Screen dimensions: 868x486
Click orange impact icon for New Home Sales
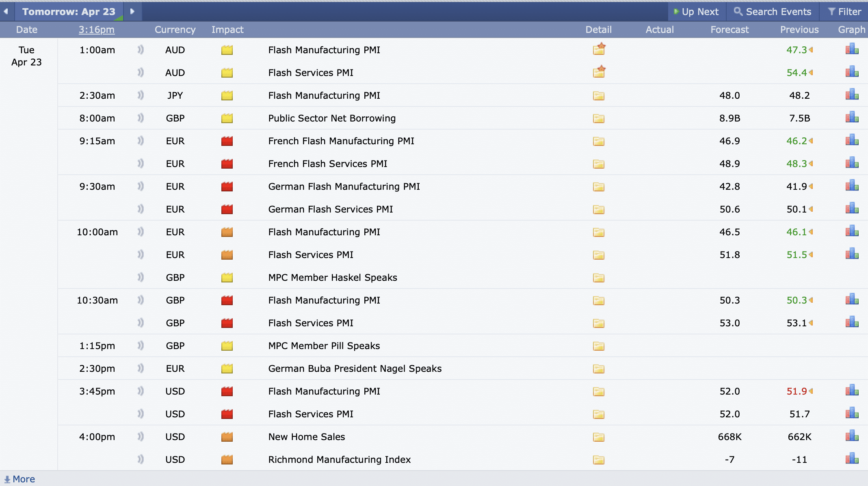(x=227, y=437)
